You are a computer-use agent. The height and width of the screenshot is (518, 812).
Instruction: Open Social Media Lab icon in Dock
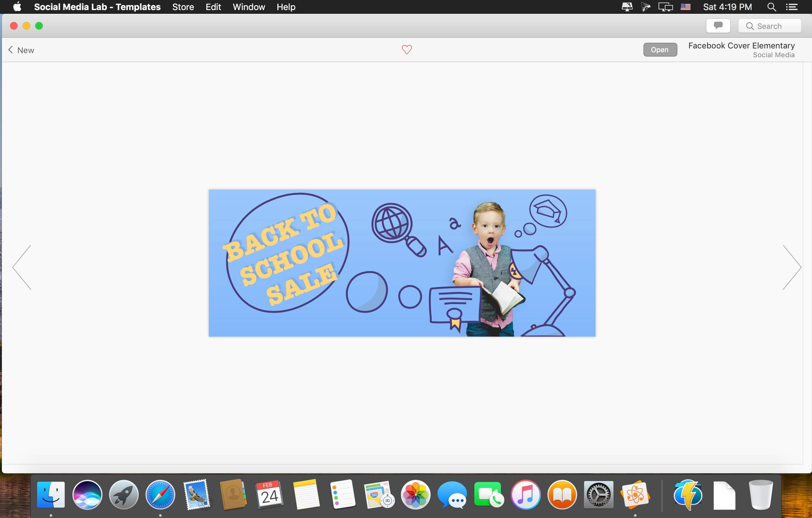[635, 495]
